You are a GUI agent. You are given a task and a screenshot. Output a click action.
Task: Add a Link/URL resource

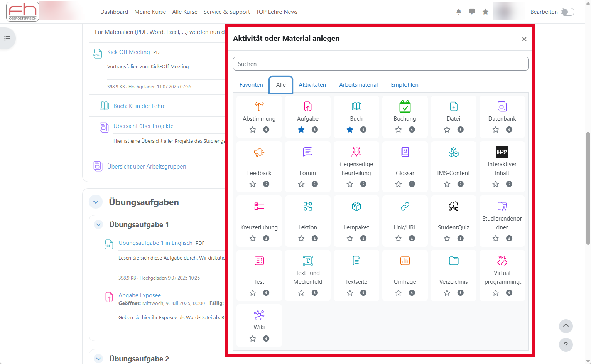[405, 206]
